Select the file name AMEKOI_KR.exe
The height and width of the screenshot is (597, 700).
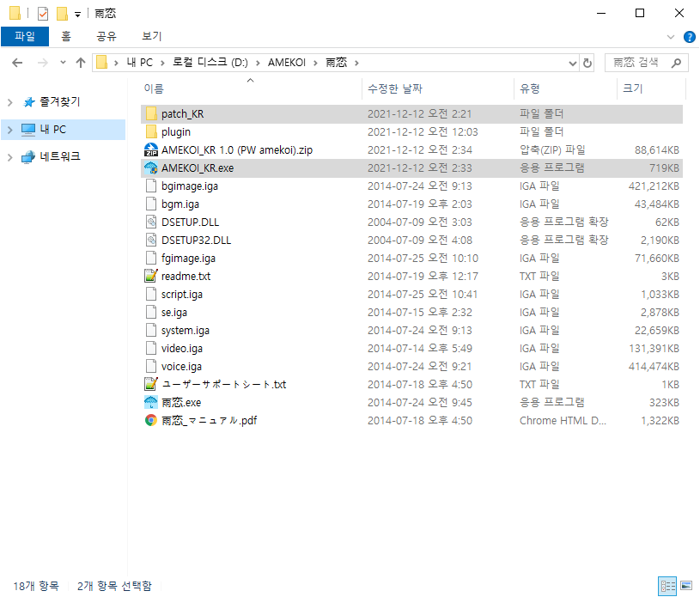pyautogui.click(x=198, y=168)
